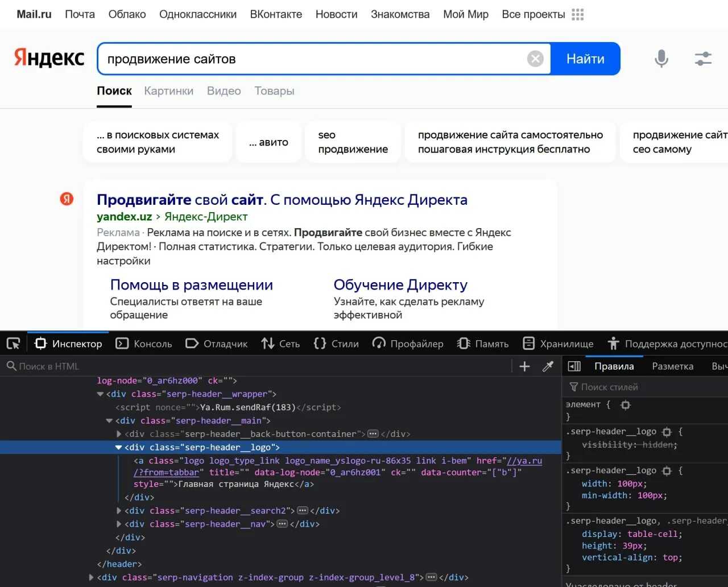The image size is (728, 587).
Task: Open the Mail.ru link in top bar
Action: coord(34,14)
